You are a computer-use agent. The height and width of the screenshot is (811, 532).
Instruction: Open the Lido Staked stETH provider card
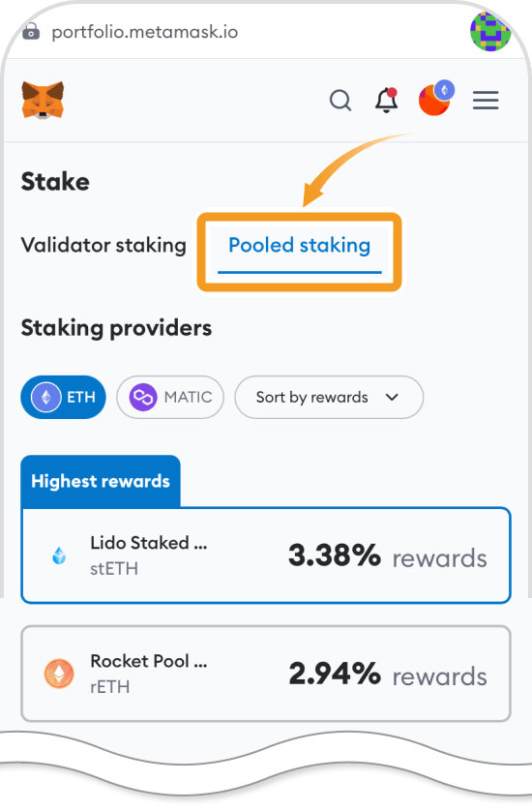[x=266, y=556]
